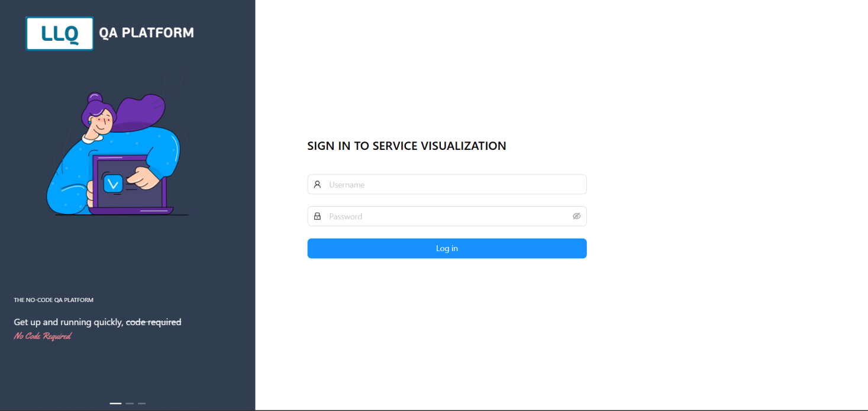
Task: Toggle password visibility eye icon
Action: pos(576,216)
